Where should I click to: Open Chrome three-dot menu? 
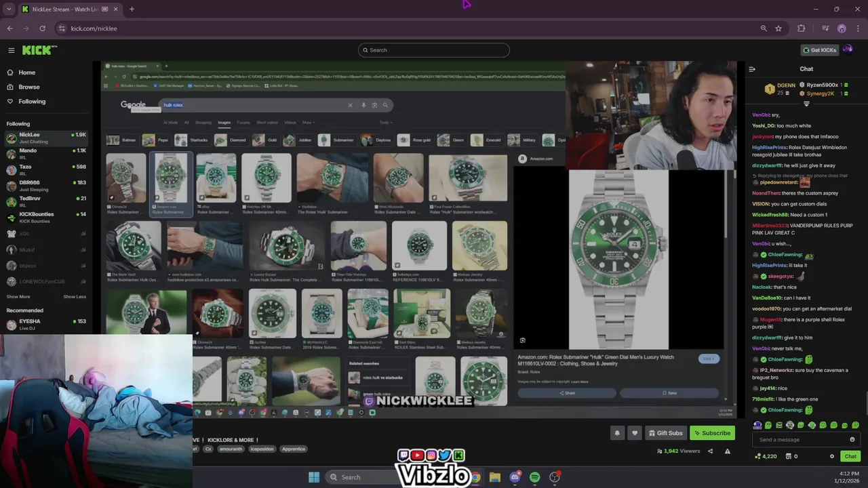[857, 28]
